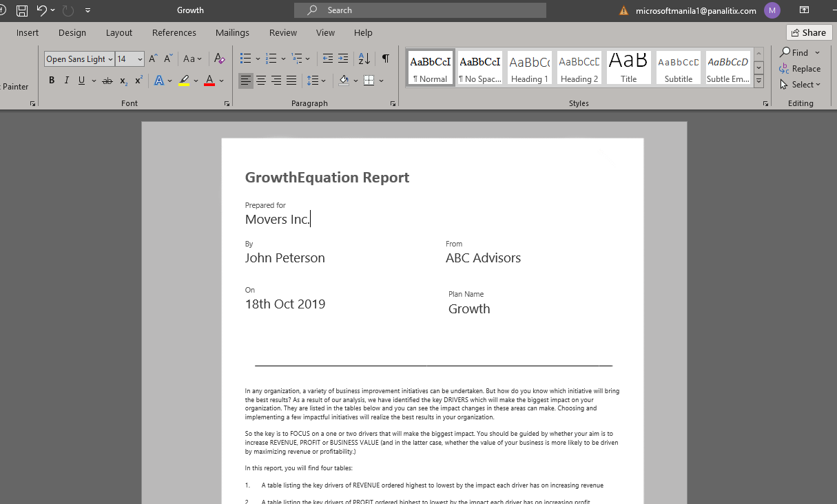
Task: Apply the Title style
Action: pos(629,67)
